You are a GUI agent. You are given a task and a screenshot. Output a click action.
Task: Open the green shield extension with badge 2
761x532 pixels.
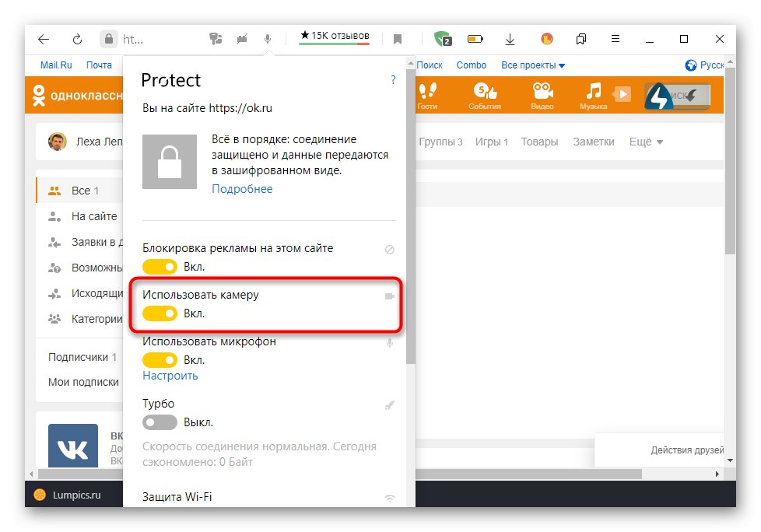point(443,39)
